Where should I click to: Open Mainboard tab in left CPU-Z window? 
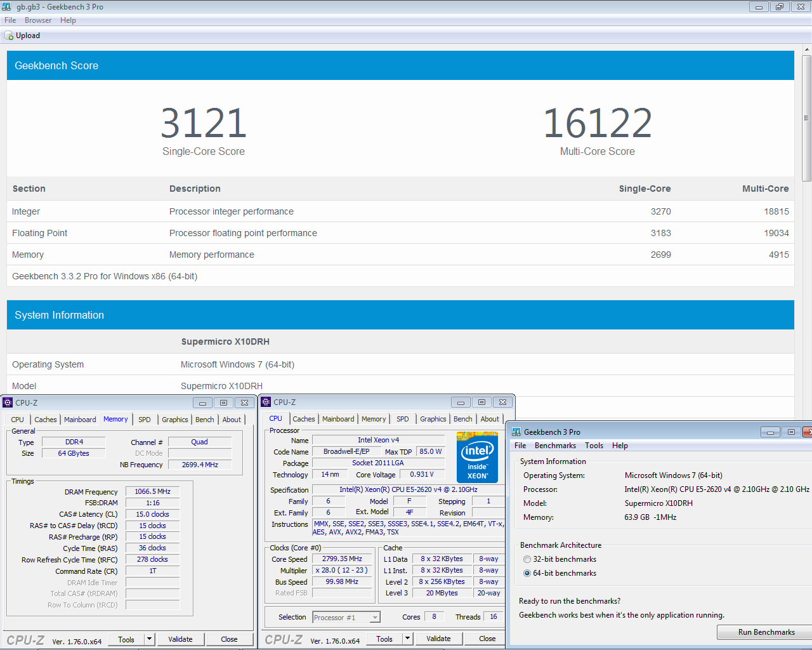[x=80, y=420]
